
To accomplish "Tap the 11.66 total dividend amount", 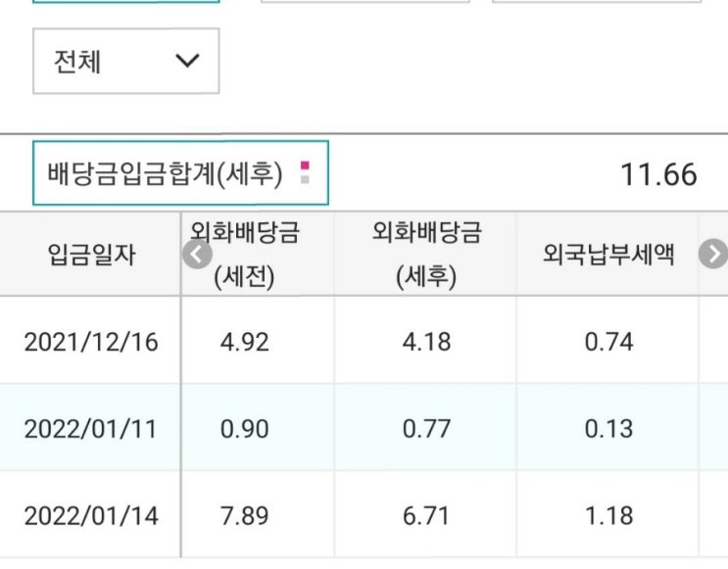I will point(658,175).
